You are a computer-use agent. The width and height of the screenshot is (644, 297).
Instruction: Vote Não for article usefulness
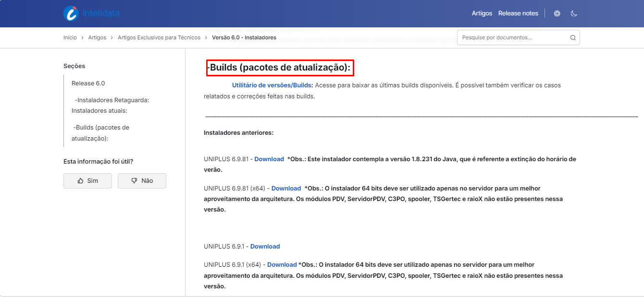coord(142,181)
